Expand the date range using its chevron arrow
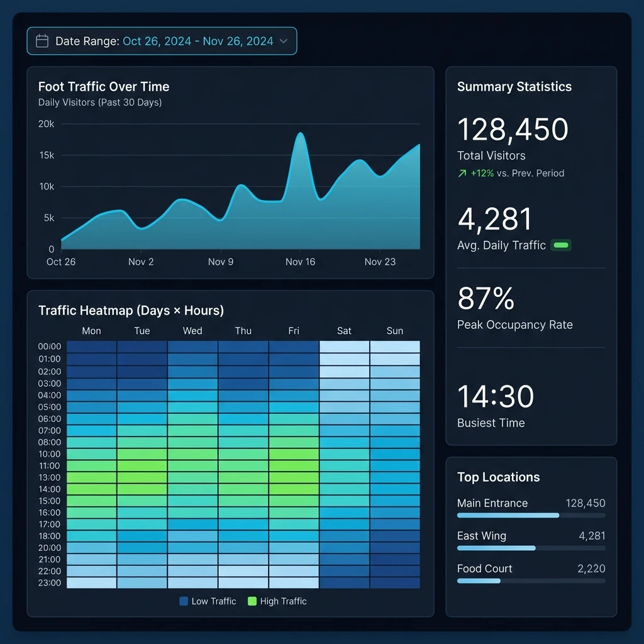The width and height of the screenshot is (644, 644). (x=285, y=40)
